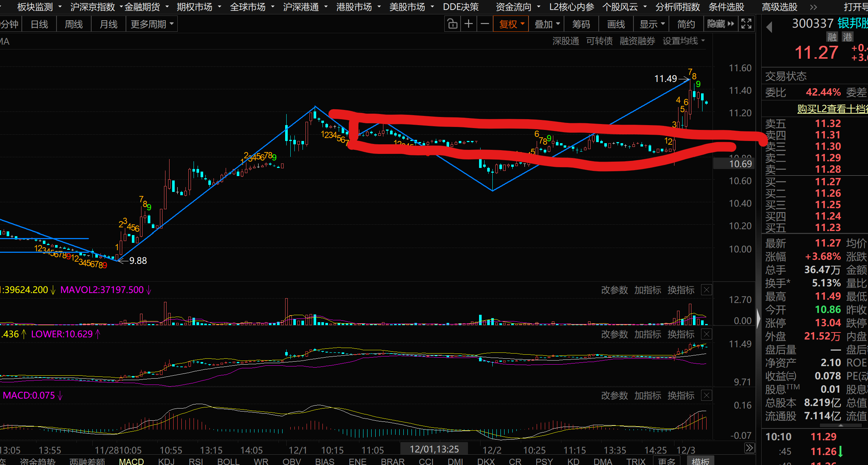
Task: Click the left triangle beside stock code 300337
Action: (x=769, y=27)
